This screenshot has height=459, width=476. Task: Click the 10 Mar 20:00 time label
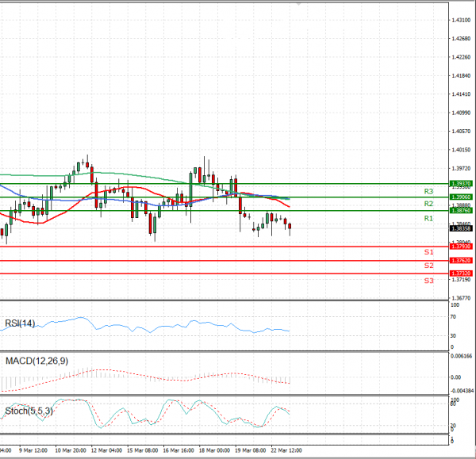(69, 450)
